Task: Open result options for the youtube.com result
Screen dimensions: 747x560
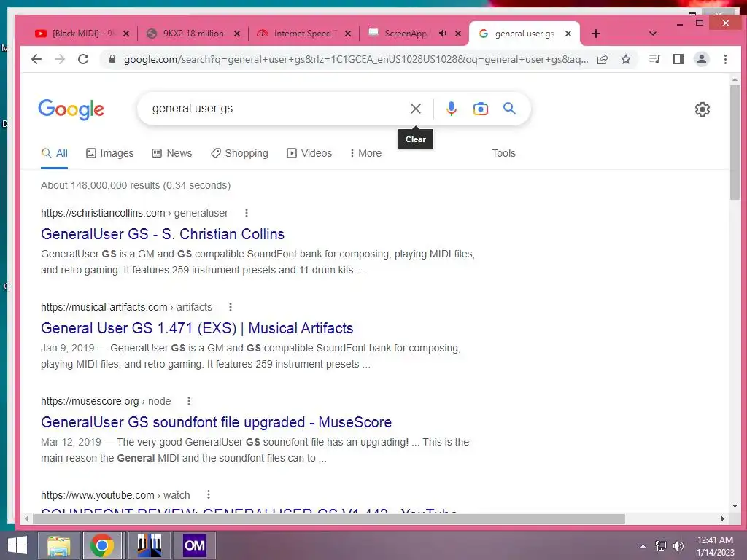Action: 208,495
